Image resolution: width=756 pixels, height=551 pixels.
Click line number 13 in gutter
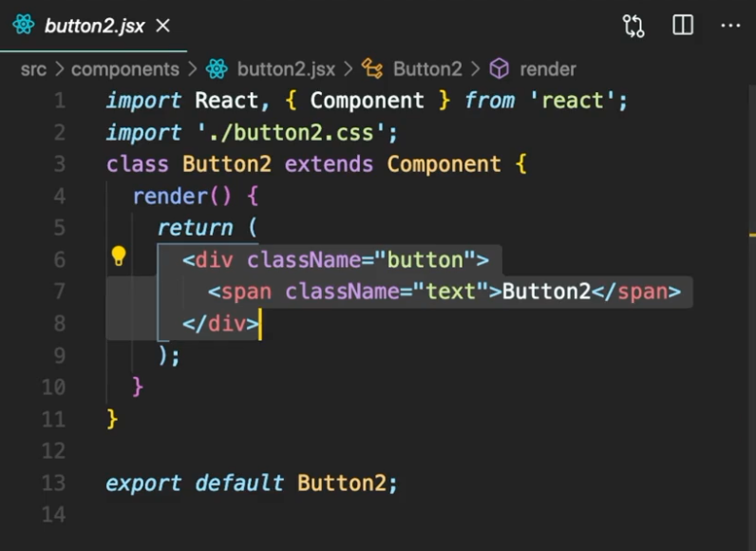pos(53,483)
